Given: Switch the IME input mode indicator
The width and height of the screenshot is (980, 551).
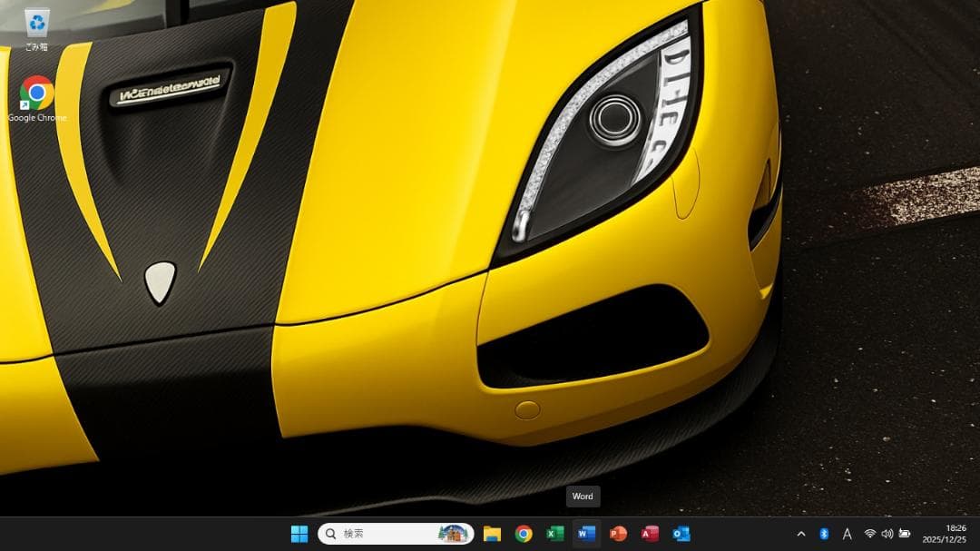Looking at the screenshot, I should point(847,534).
